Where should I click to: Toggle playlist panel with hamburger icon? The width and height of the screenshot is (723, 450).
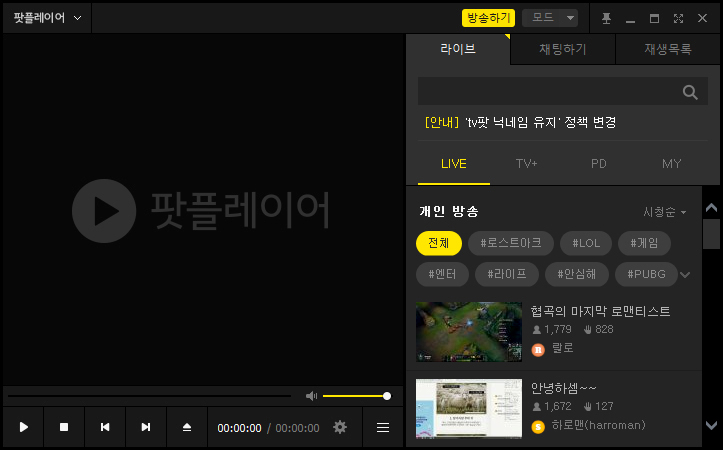[383, 427]
